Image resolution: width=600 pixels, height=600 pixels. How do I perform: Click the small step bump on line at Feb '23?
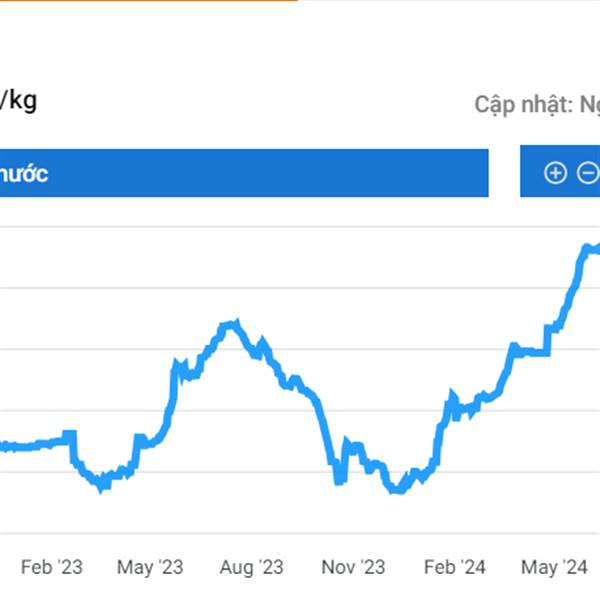[70, 435]
